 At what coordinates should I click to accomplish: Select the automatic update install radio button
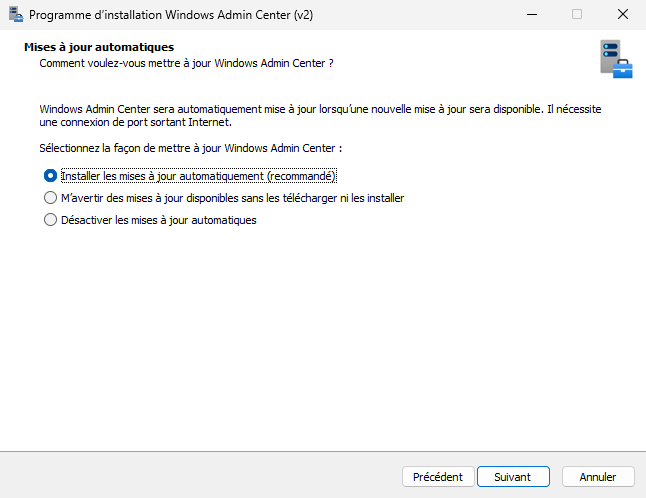click(x=51, y=175)
